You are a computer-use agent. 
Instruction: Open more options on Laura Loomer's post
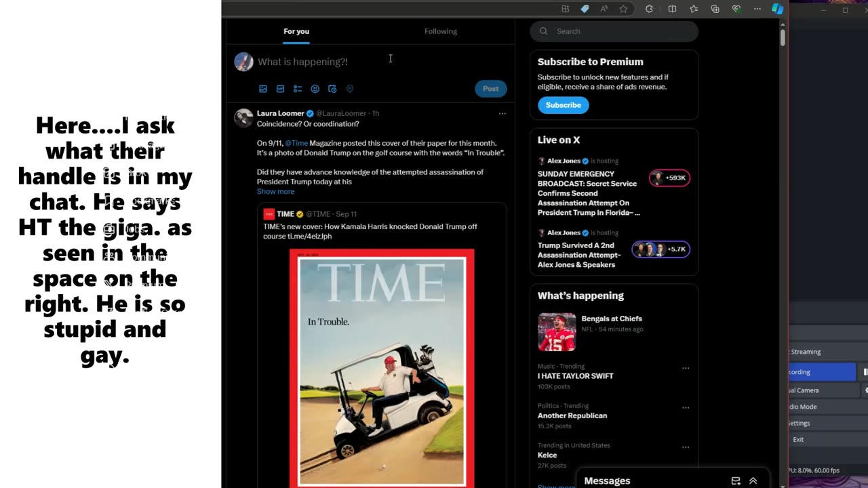click(x=502, y=113)
